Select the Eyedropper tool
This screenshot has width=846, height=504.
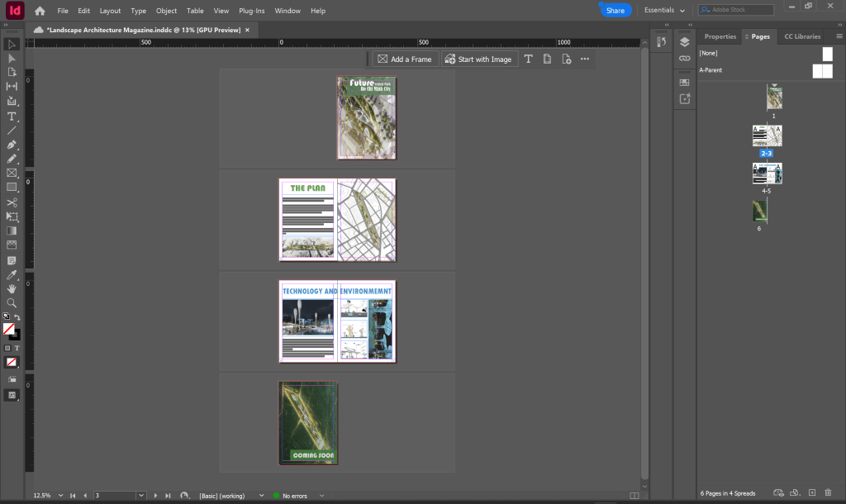(12, 274)
